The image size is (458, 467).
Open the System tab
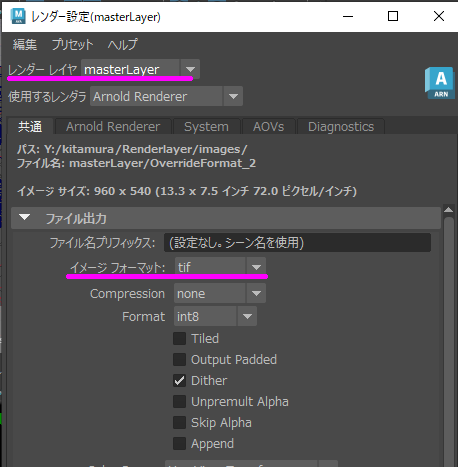point(206,127)
